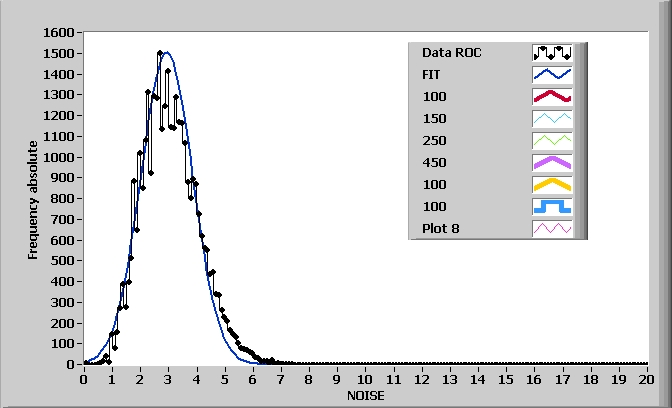Select the 450 legend label
Viewport: 672px width, 408px height.
[434, 162]
